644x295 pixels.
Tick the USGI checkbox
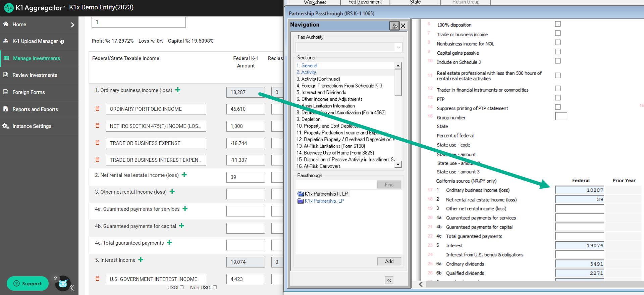pyautogui.click(x=182, y=287)
